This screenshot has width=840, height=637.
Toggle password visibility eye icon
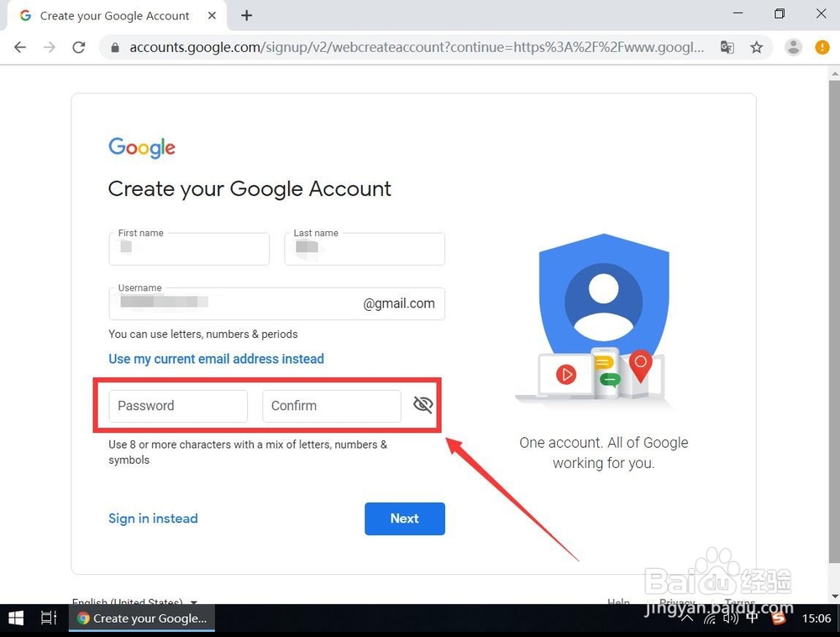[423, 404]
